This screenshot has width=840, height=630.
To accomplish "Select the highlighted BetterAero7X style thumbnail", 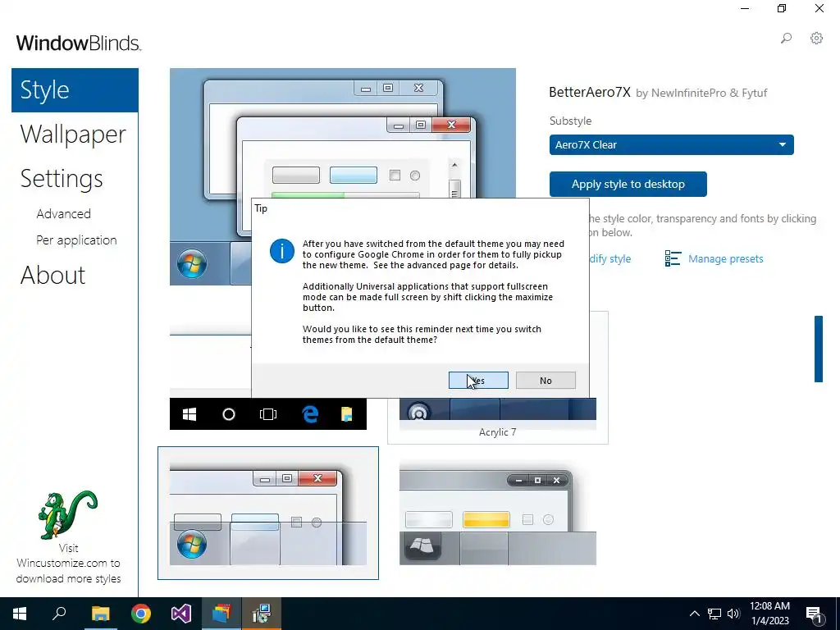I will 268,514.
